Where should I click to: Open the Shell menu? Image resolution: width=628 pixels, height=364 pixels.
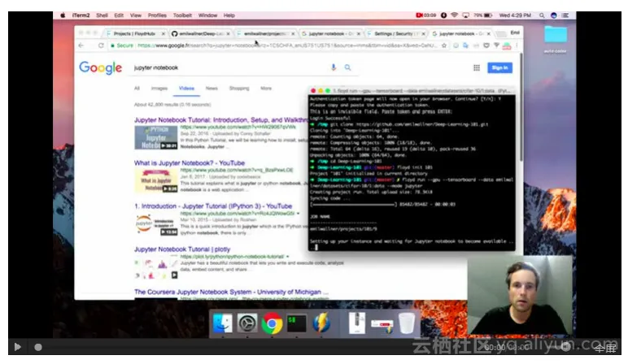click(x=102, y=15)
